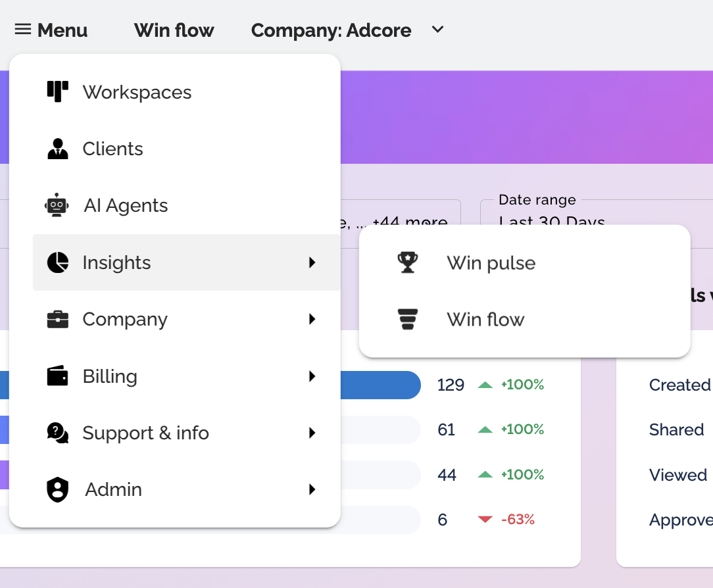Click the Workspaces board icon

(58, 91)
